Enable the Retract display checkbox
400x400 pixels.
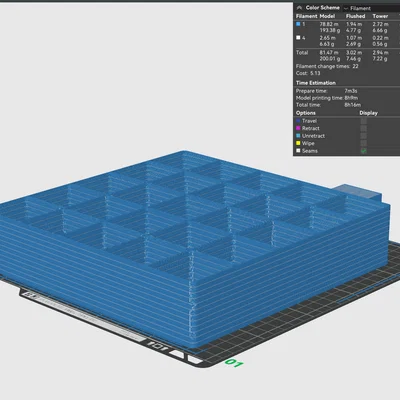(x=364, y=128)
